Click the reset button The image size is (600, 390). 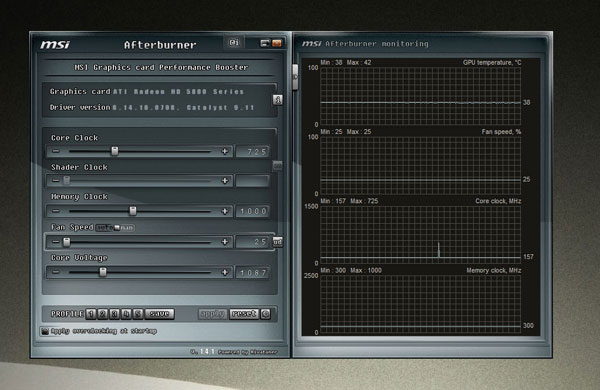[x=244, y=314]
